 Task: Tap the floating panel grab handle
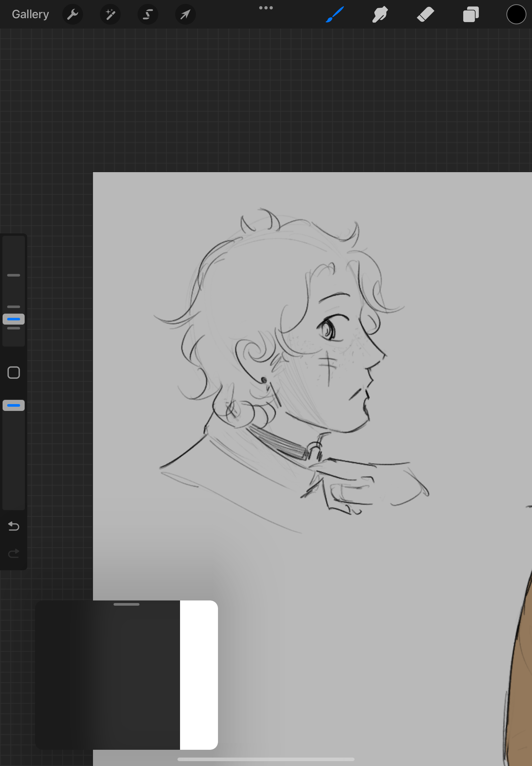pyautogui.click(x=126, y=604)
